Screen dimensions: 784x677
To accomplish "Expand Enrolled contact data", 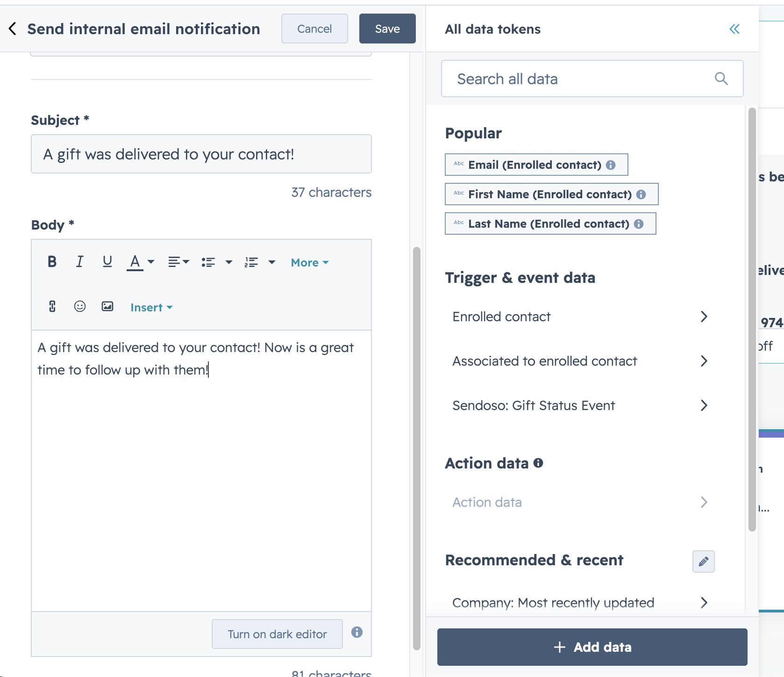I will 579,317.
